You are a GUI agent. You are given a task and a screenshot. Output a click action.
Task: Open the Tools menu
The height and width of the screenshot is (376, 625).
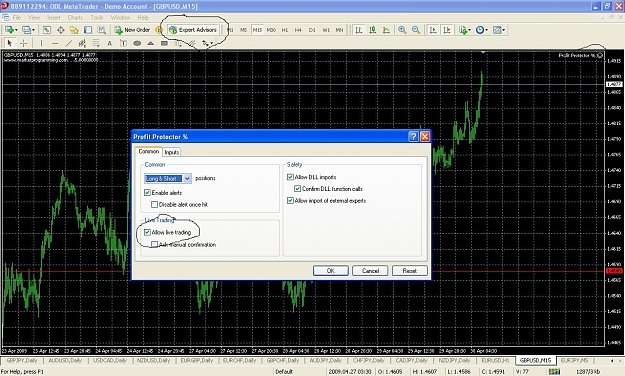click(96, 18)
